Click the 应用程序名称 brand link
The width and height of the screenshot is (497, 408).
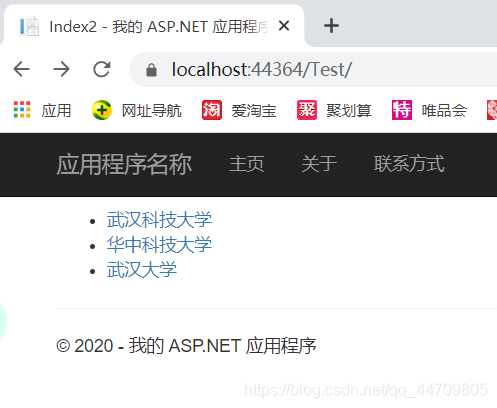pyautogui.click(x=124, y=164)
